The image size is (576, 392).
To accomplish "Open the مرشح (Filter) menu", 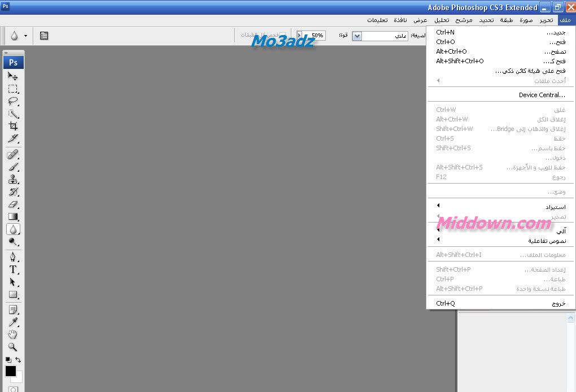I will pyautogui.click(x=464, y=20).
